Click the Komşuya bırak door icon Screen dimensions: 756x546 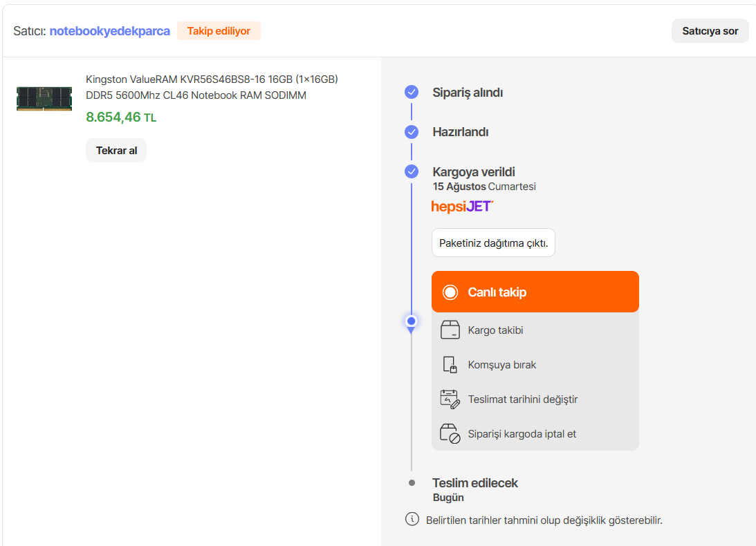pyautogui.click(x=450, y=365)
